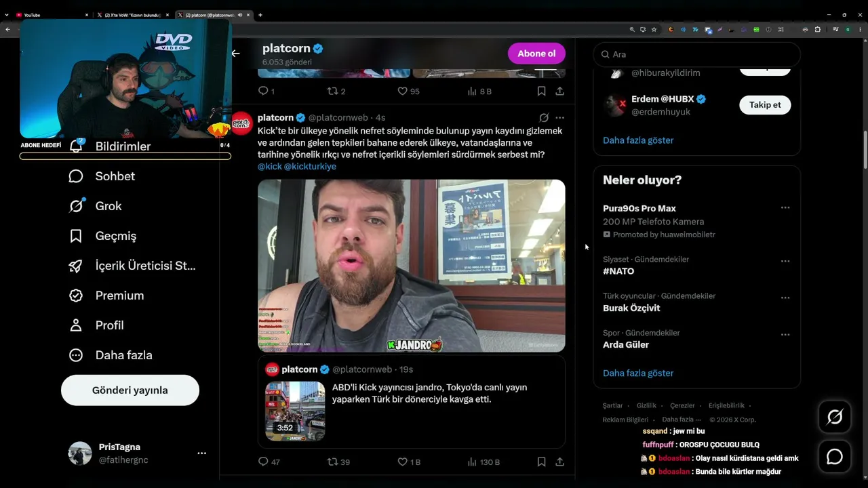Show more trends under Arda Güler

638,373
